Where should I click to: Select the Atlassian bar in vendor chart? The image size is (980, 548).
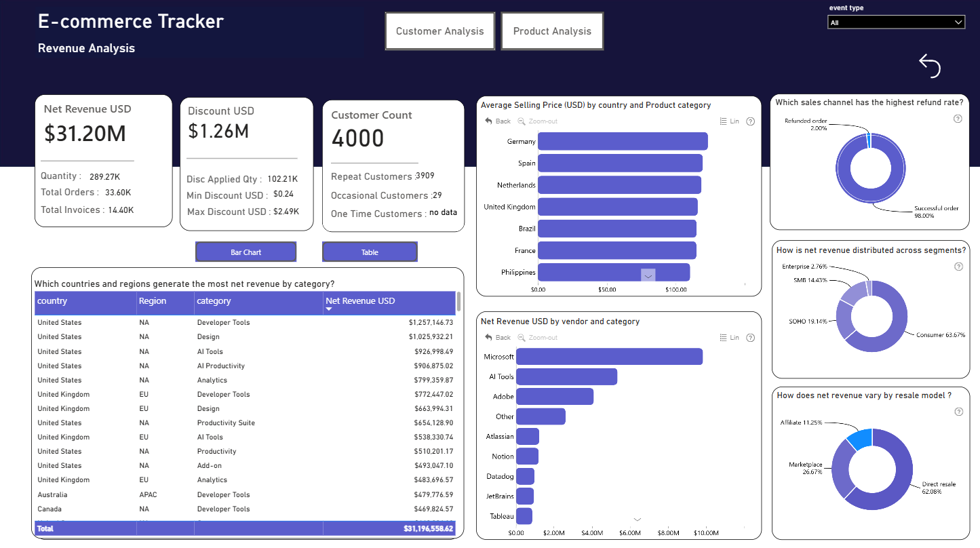pos(528,436)
